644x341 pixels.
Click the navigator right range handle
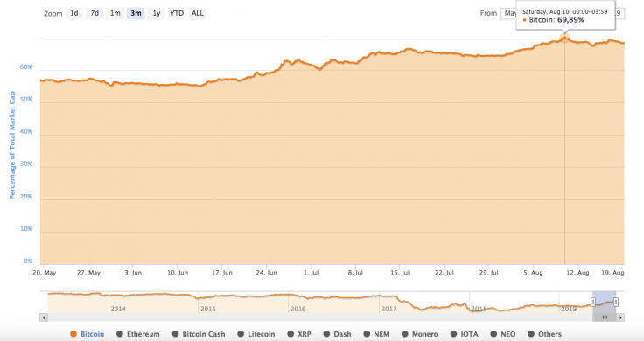coord(616,302)
